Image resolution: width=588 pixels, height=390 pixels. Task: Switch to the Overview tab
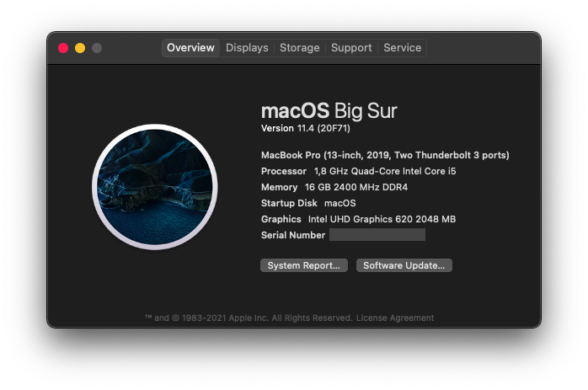(x=190, y=48)
